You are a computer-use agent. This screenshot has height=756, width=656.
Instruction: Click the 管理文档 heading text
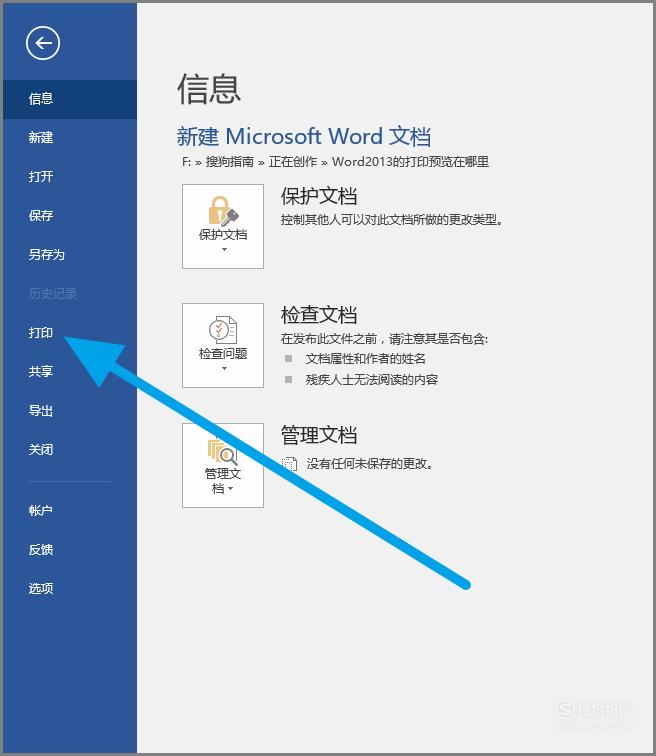coord(319,435)
